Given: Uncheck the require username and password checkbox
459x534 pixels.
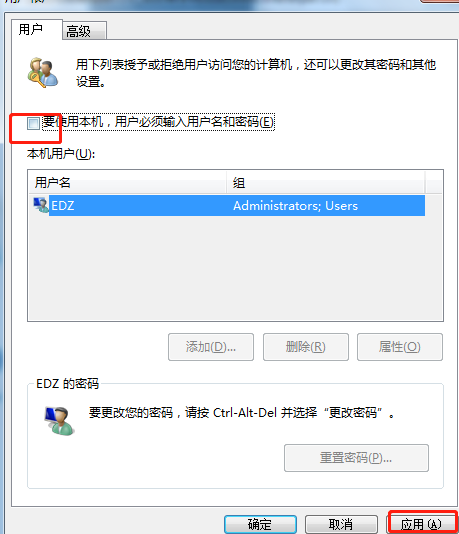Looking at the screenshot, I should 33,123.
